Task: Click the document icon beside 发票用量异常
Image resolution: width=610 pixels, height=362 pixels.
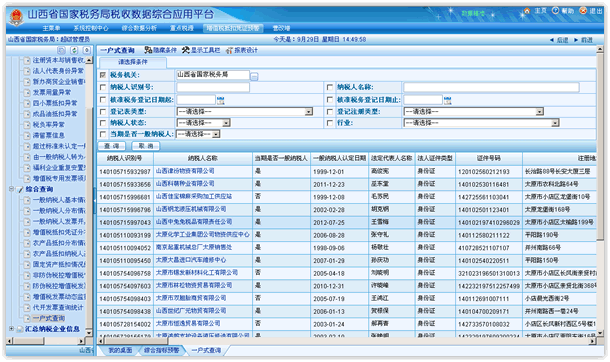Action: click(27, 93)
